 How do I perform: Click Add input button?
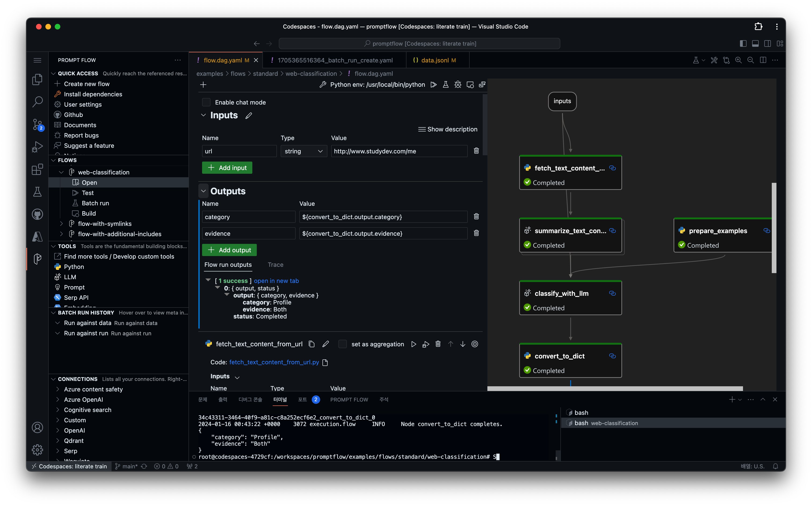(x=227, y=168)
